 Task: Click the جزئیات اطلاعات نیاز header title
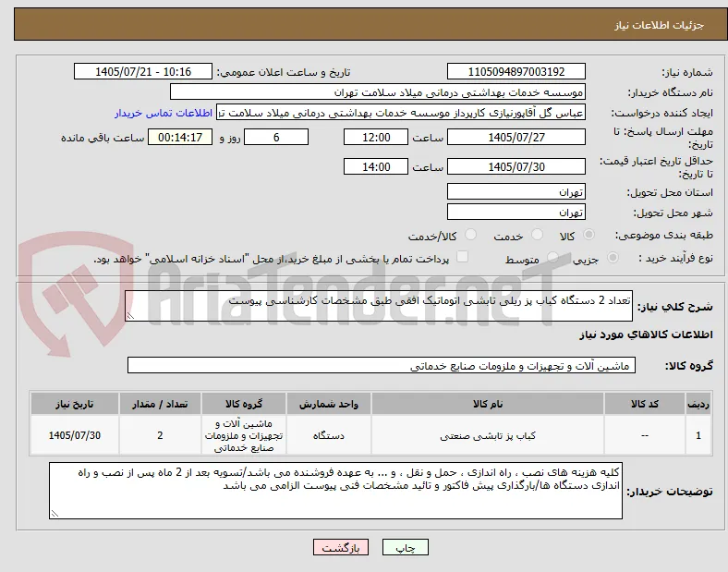tap(659, 25)
